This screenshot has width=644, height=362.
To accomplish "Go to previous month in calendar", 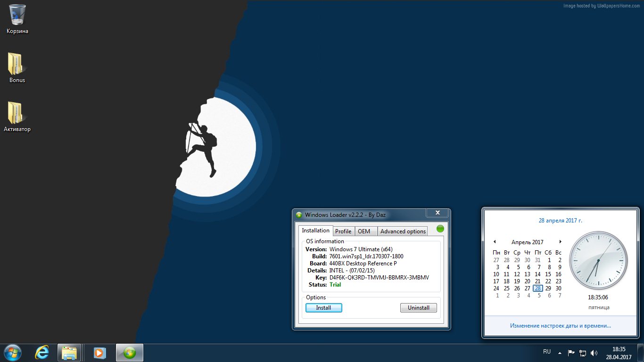I will tap(495, 242).
